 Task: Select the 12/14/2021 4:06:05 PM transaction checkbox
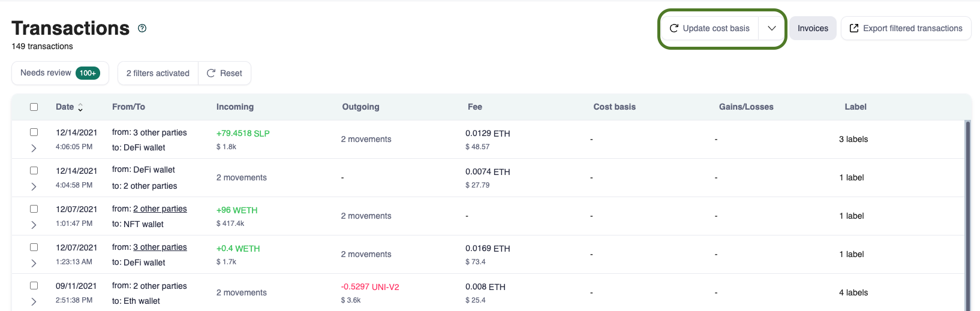(34, 132)
